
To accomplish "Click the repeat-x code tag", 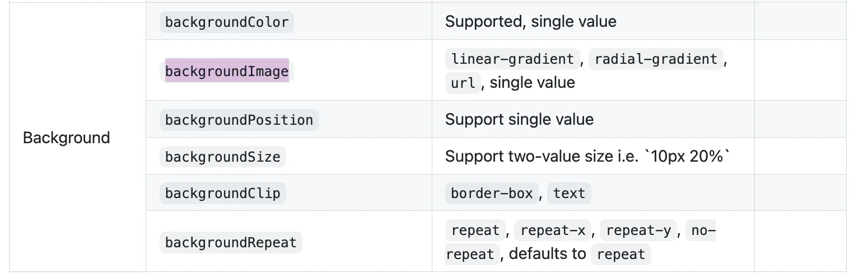I will pyautogui.click(x=553, y=230).
